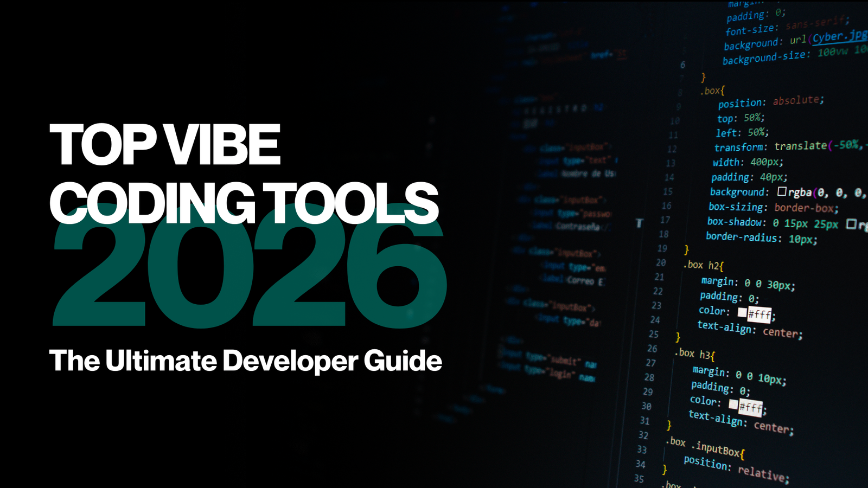The width and height of the screenshot is (868, 488).
Task: Click the 'transform: translate(-50%,' code line
Action: coord(790,146)
